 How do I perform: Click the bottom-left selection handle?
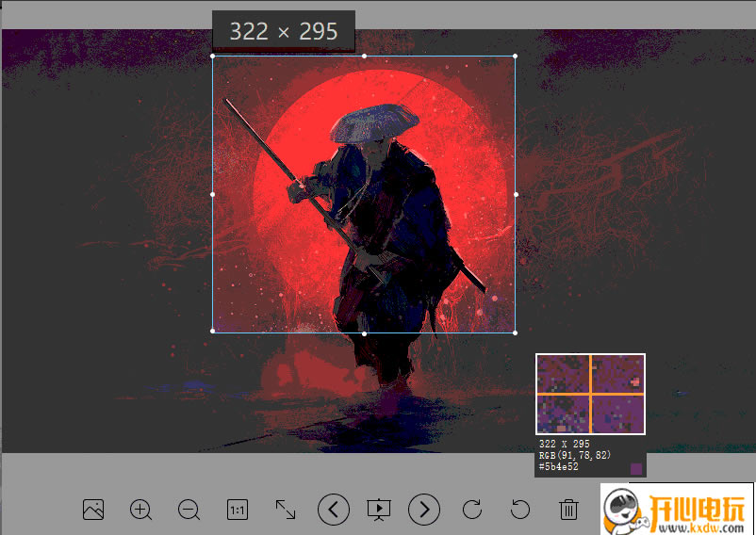click(213, 331)
